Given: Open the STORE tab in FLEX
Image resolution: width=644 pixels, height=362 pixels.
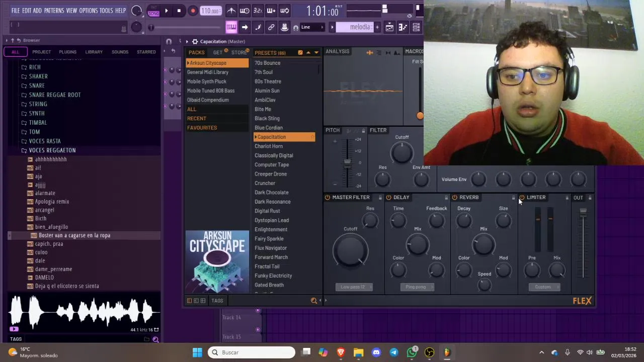Looking at the screenshot, I should pos(239,53).
